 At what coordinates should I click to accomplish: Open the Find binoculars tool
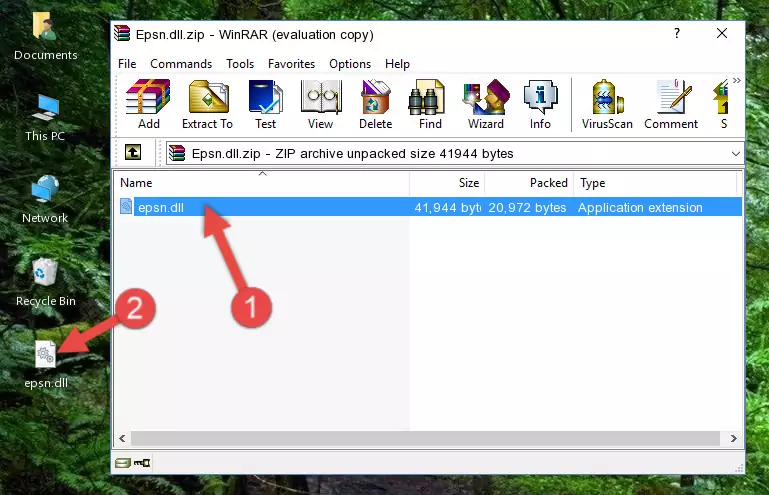(430, 104)
